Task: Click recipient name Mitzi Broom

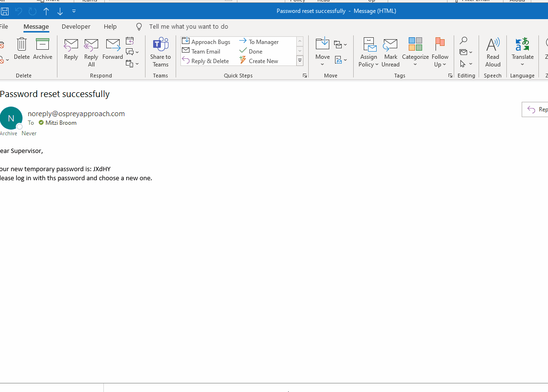Action: tap(61, 123)
